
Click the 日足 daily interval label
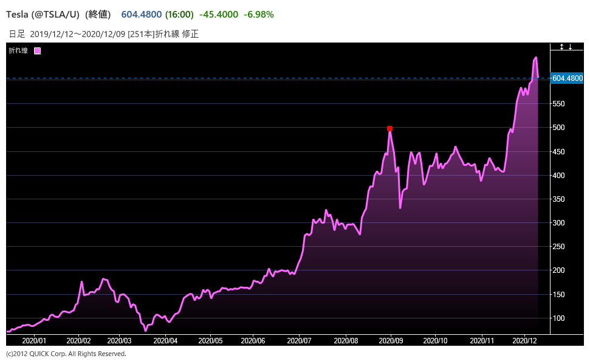click(x=17, y=34)
